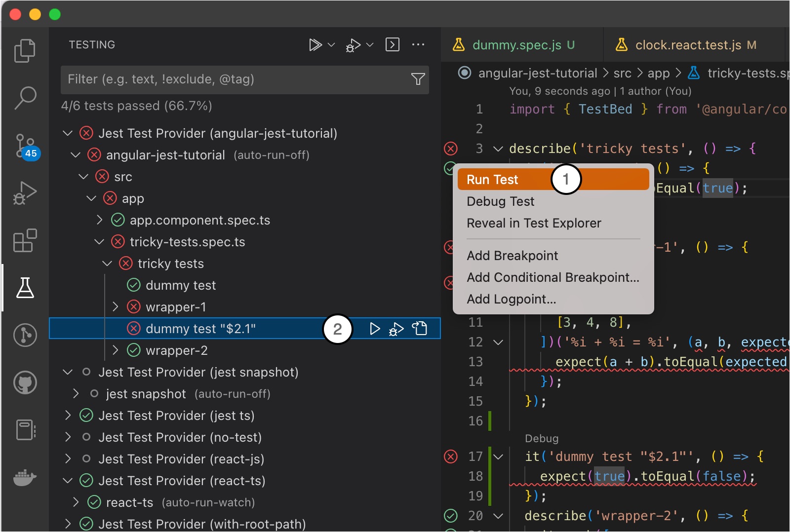Image resolution: width=790 pixels, height=532 pixels.
Task: Collapse the src folder node
Action: pos(83,177)
